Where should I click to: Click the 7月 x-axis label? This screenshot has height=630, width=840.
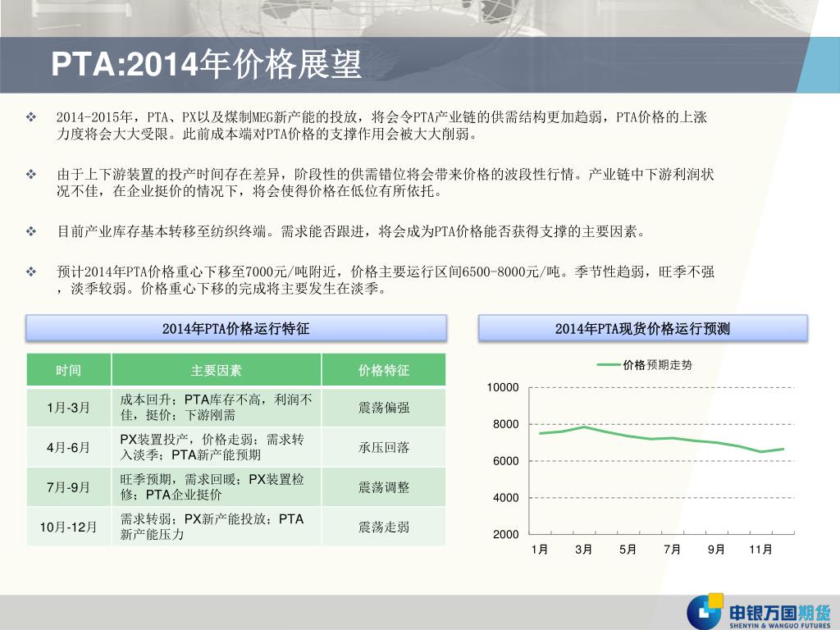672,550
